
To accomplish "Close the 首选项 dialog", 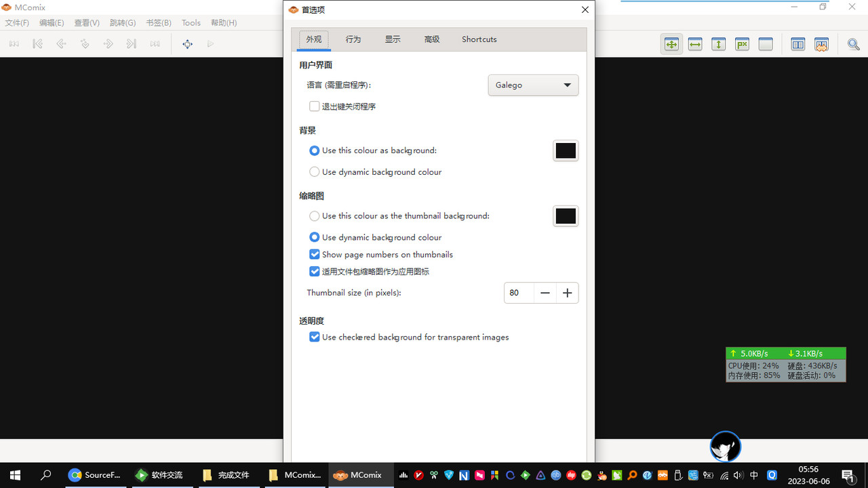I will (585, 9).
